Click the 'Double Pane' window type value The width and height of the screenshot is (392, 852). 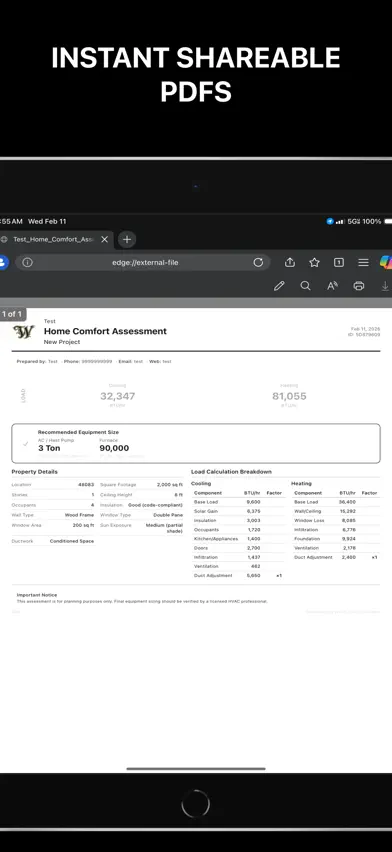(168, 515)
